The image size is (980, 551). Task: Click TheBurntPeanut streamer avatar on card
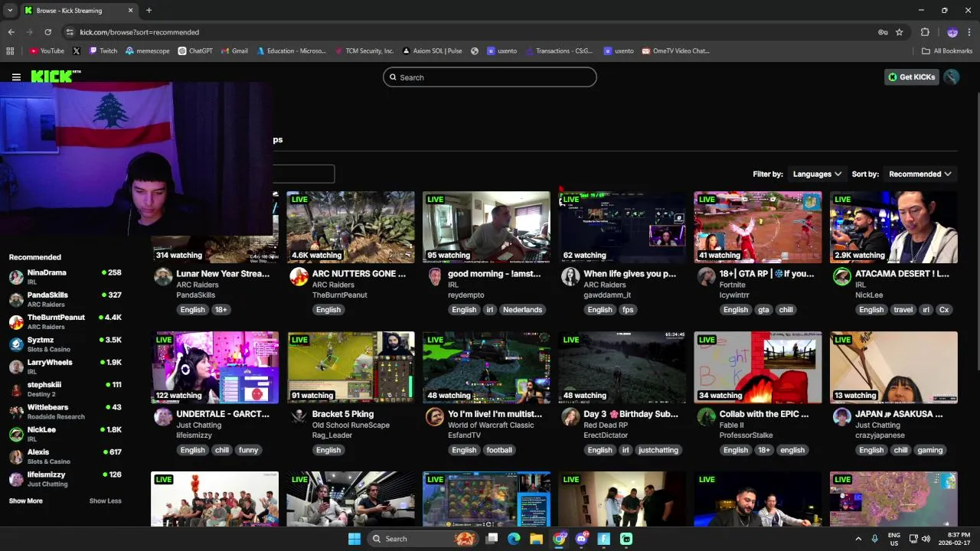coord(299,277)
